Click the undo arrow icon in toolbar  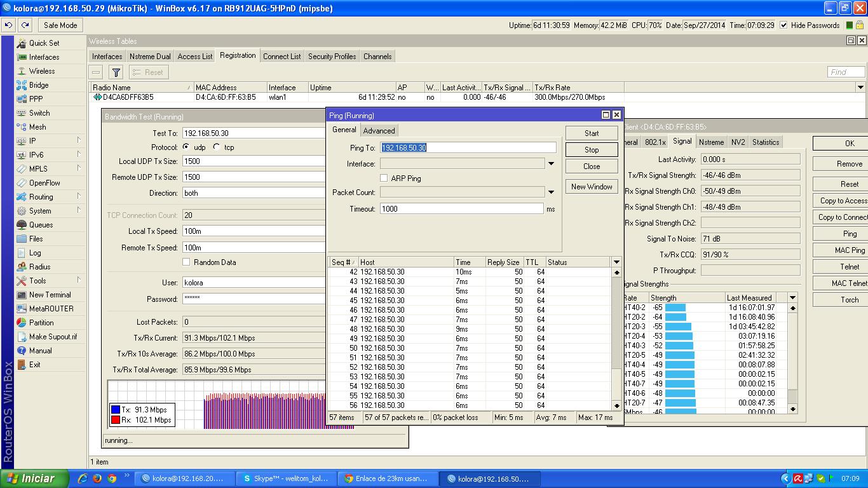(x=9, y=25)
